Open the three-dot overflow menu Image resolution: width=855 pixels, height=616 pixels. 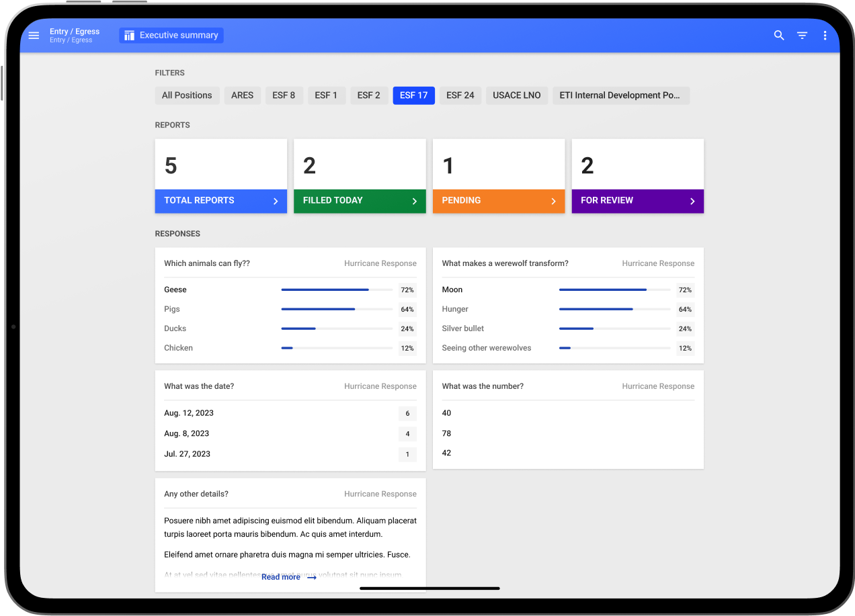(x=825, y=36)
